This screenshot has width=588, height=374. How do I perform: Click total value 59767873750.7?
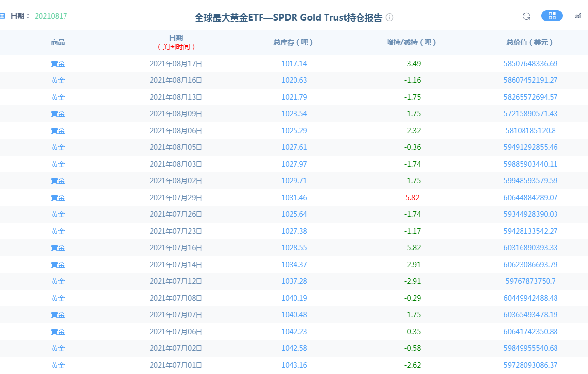pos(530,281)
